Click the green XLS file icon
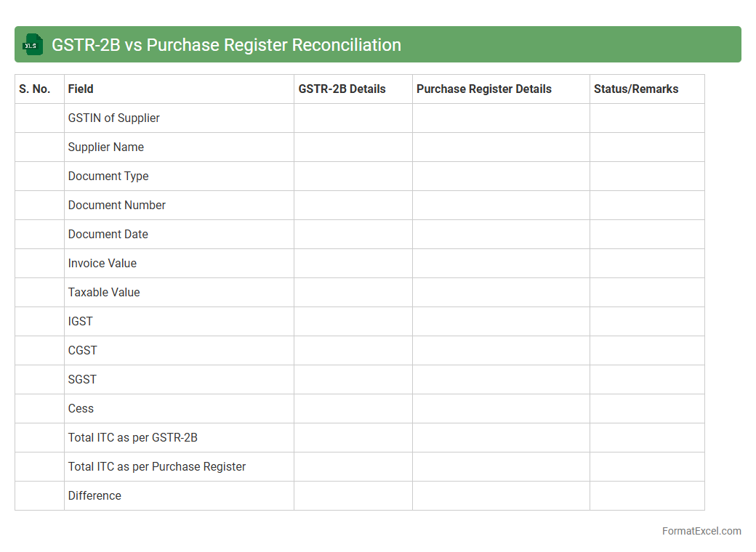Viewport: 756px width, 552px height. click(x=32, y=45)
